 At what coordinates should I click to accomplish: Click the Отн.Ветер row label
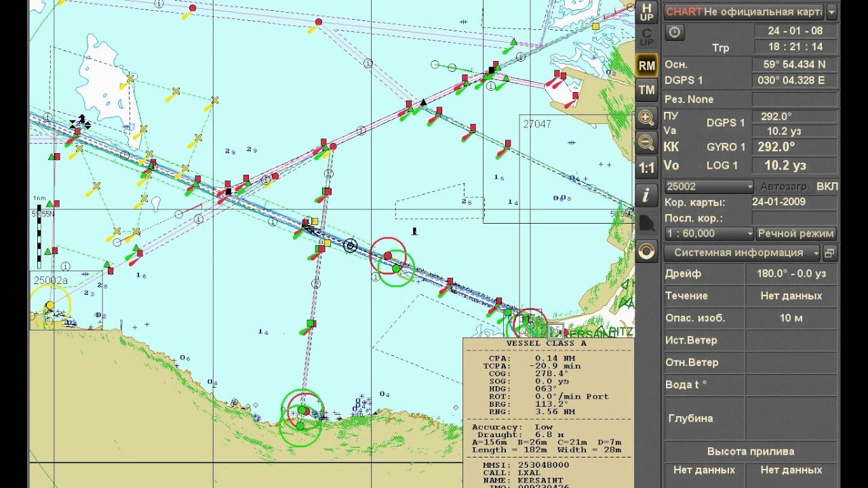692,362
